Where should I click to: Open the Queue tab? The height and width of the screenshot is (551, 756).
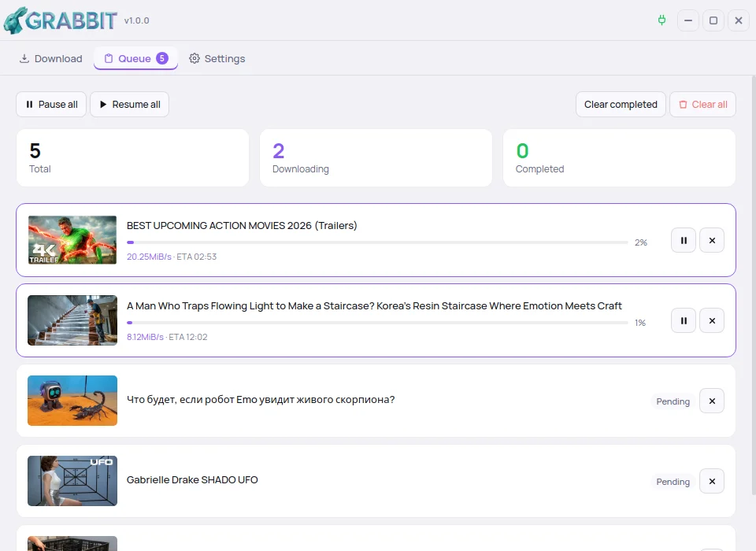coord(136,58)
